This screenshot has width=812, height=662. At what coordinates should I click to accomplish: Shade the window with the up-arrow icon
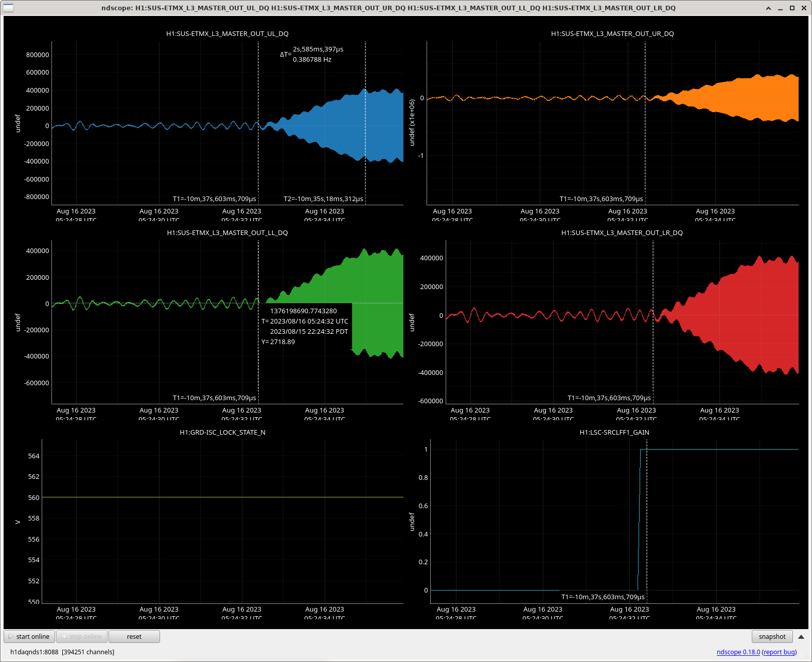tap(768, 8)
